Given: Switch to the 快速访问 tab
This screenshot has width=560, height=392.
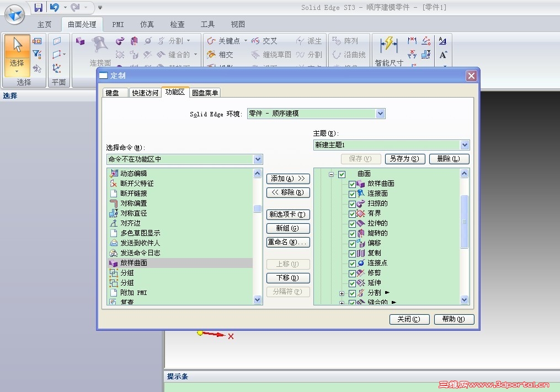Looking at the screenshot, I should point(145,93).
